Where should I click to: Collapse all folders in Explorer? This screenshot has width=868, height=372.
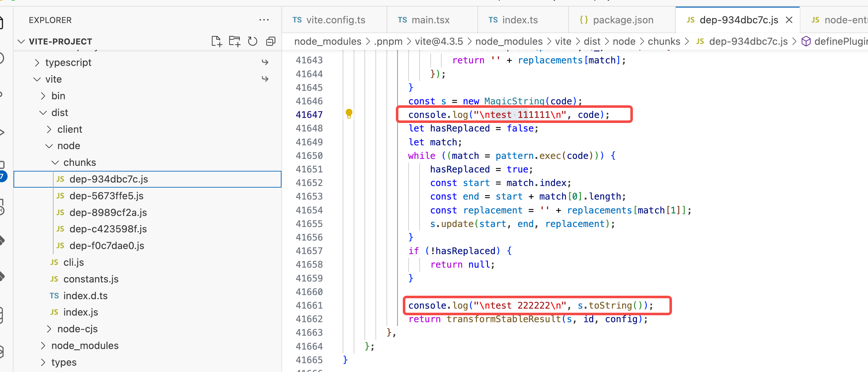pos(270,41)
